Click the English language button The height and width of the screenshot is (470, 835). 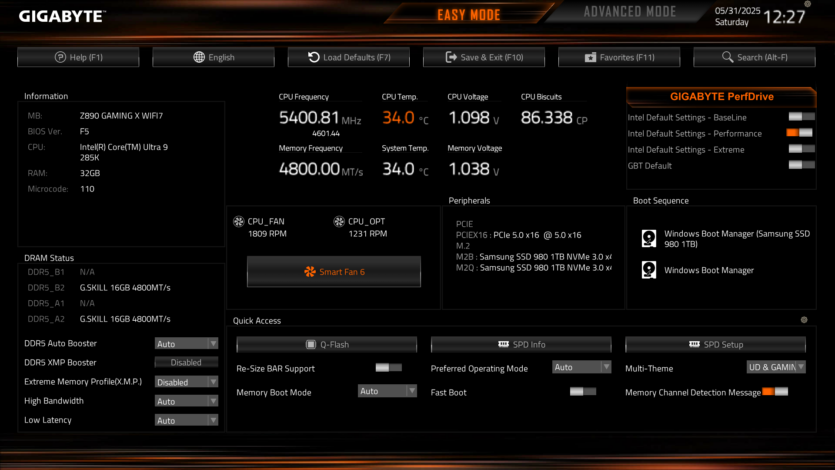214,57
